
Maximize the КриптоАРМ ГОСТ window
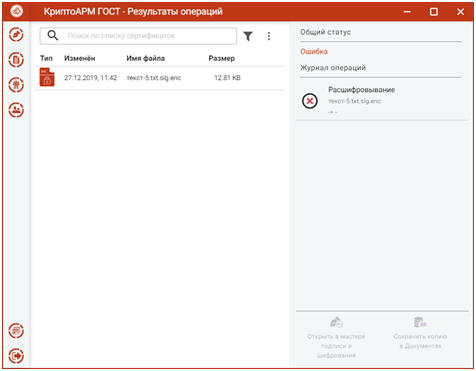[434, 12]
